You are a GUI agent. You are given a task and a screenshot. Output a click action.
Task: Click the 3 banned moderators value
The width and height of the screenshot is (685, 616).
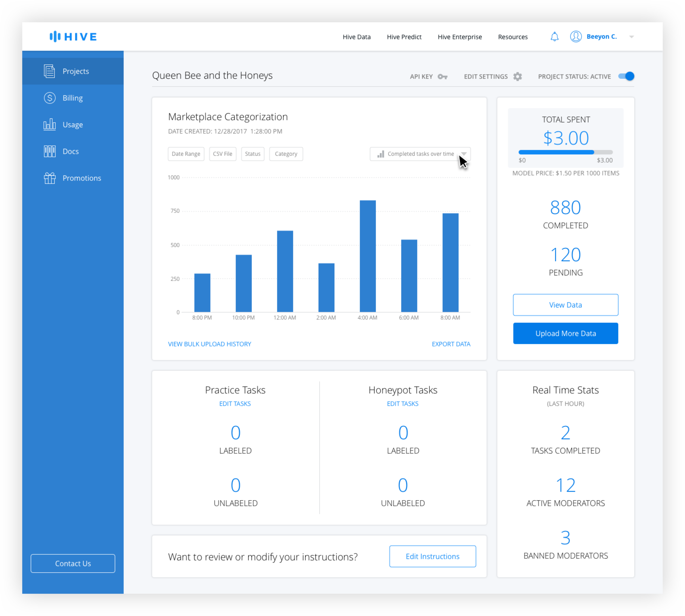(x=565, y=538)
